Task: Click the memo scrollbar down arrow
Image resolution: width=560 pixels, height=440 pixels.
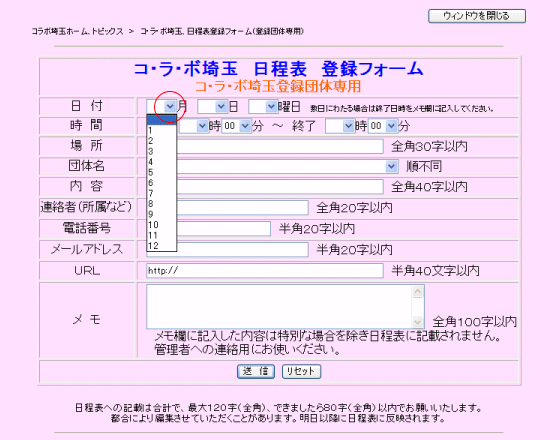Action: 418,322
